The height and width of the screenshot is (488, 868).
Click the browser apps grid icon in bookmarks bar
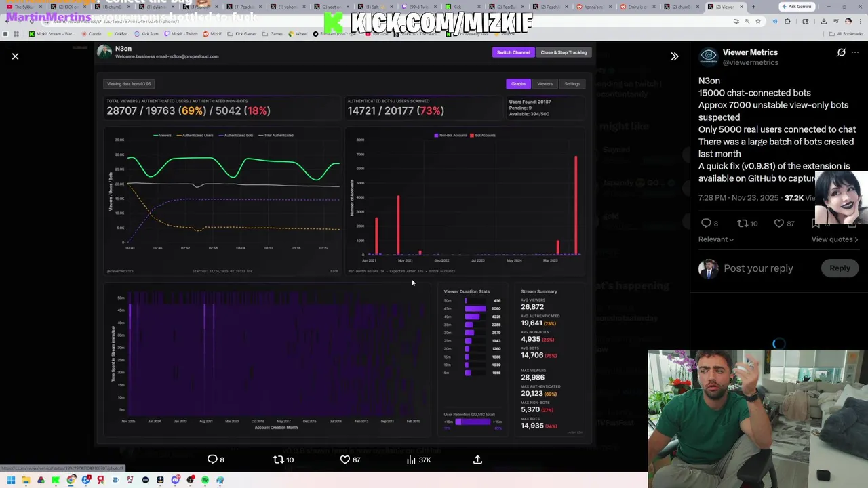pyautogui.click(x=16, y=33)
